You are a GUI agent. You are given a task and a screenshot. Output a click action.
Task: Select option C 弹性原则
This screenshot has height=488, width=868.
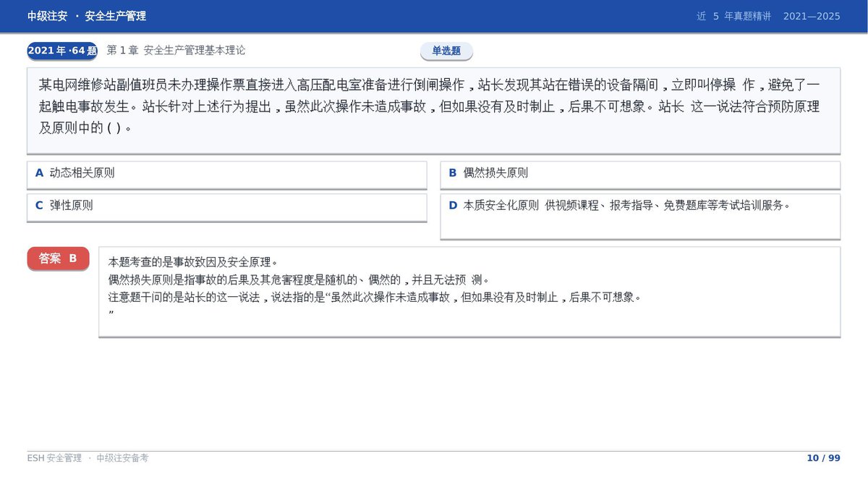226,207
